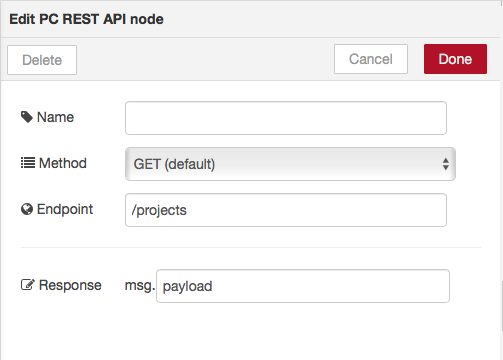Click the Name label text
Image resolution: width=503 pixels, height=360 pixels.
[55, 117]
